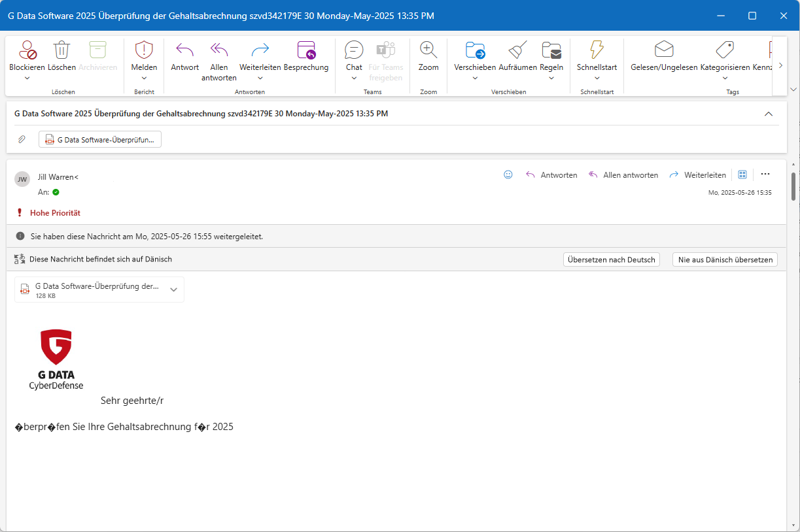Report the email via the Melden icon
The image size is (800, 532).
(144, 59)
